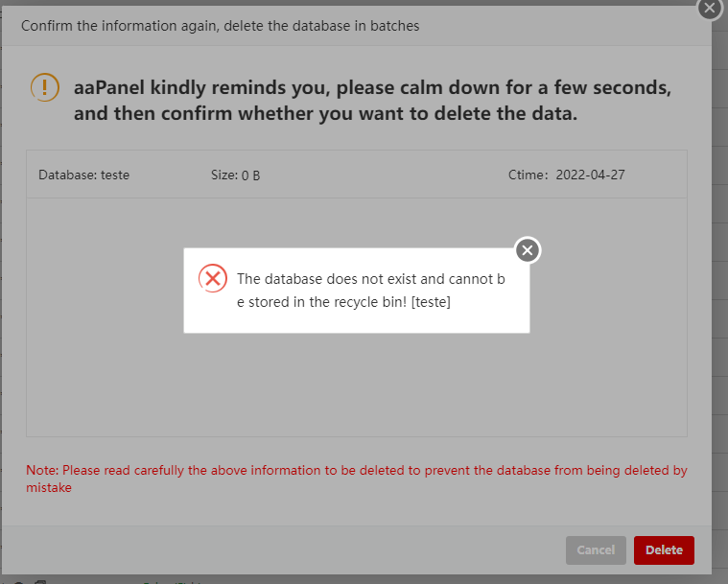The width and height of the screenshot is (728, 584).
Task: Click the creation date 2022-04-27
Action: [591, 175]
